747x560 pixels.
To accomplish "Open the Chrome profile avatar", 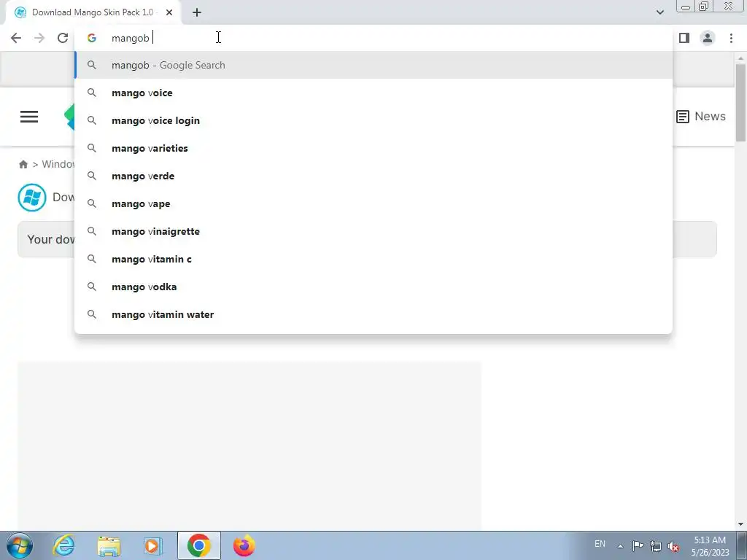I will pyautogui.click(x=708, y=38).
